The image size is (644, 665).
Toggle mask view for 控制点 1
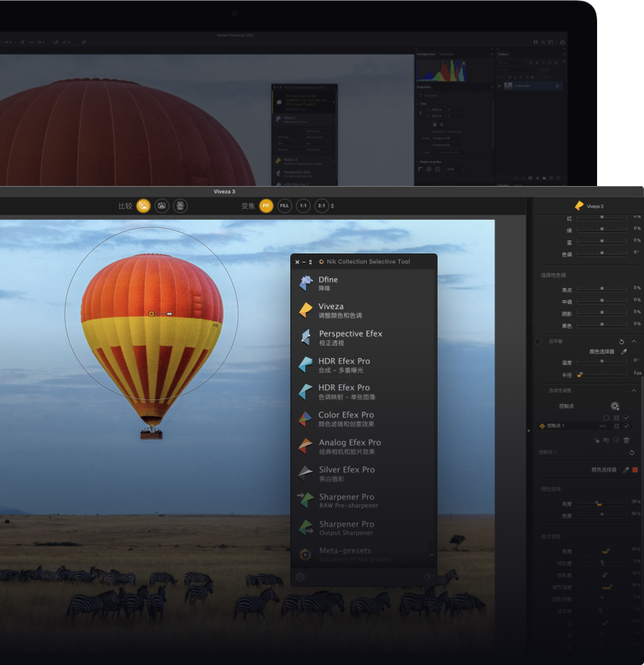(x=616, y=426)
